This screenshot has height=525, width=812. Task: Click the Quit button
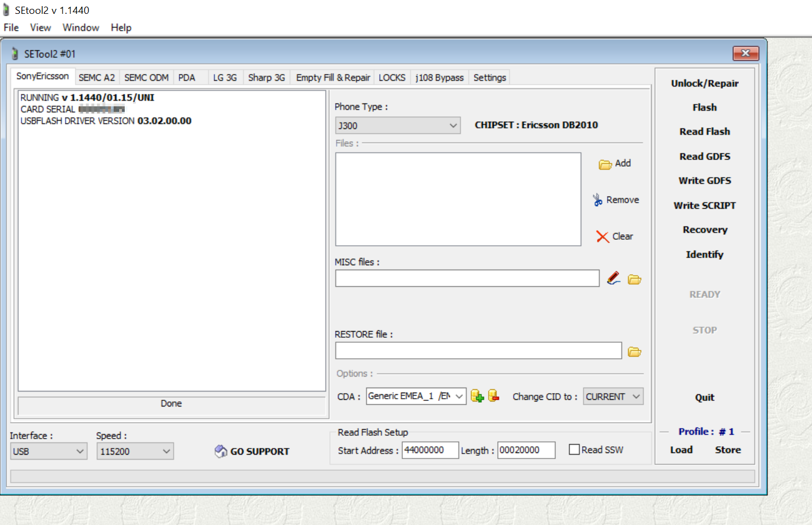(704, 398)
